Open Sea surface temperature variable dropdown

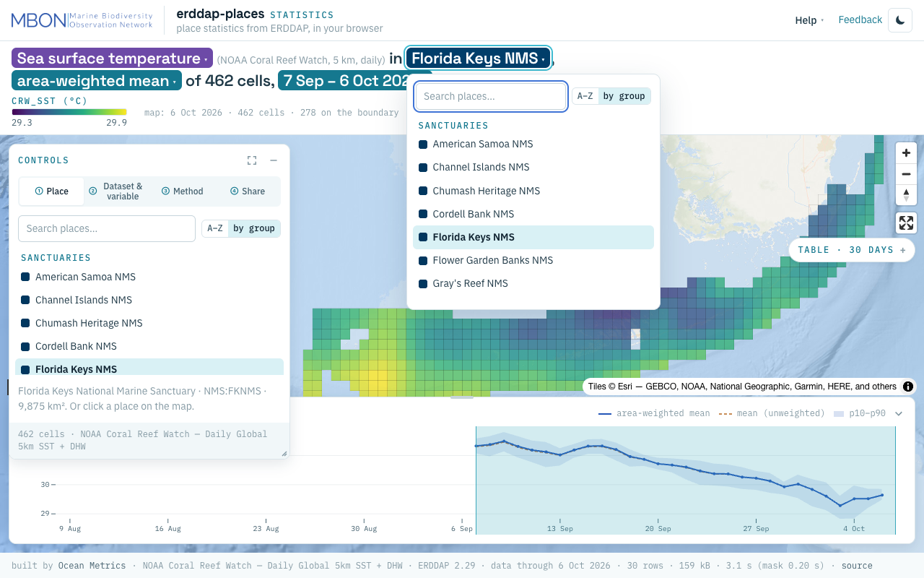pyautogui.click(x=112, y=59)
